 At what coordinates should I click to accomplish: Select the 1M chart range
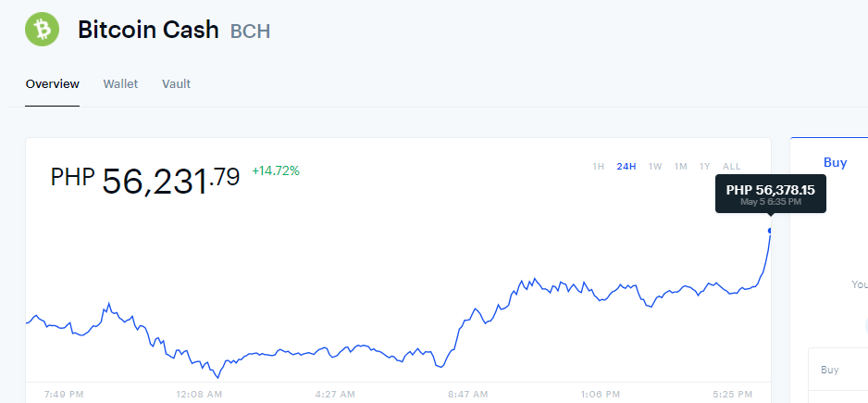tap(680, 167)
